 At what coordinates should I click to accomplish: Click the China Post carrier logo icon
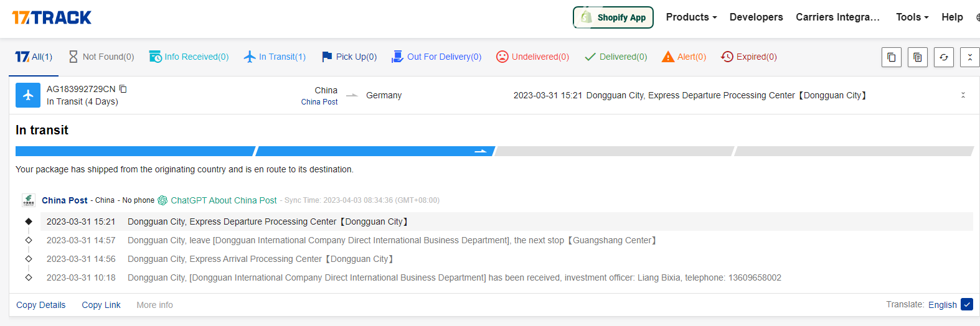pyautogui.click(x=28, y=200)
